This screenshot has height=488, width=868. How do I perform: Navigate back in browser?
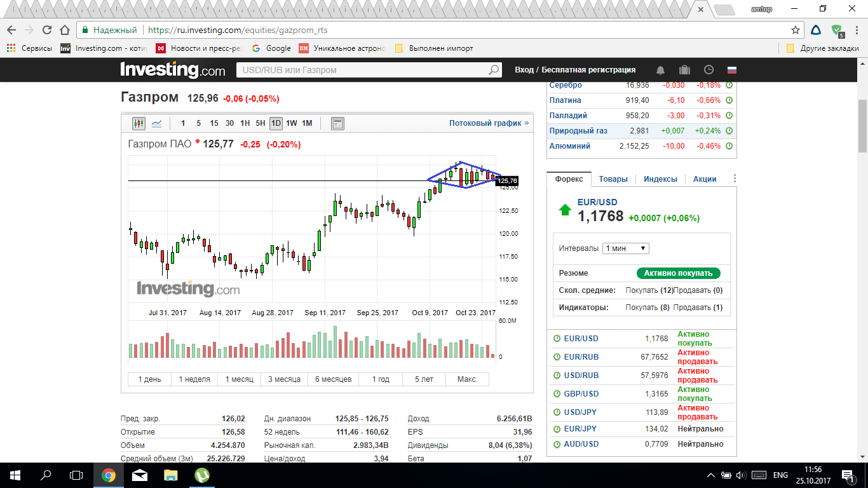[x=11, y=30]
